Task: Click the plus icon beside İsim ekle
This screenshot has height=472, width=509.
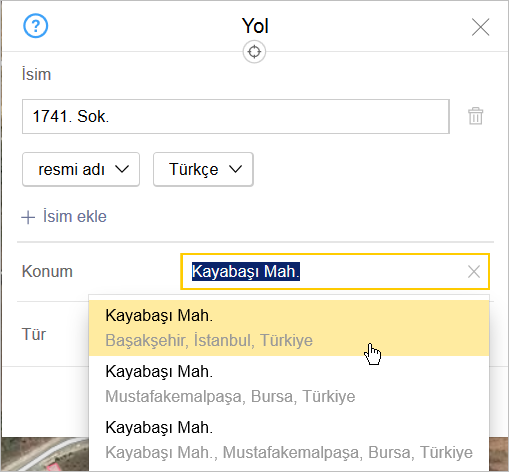Action: (28, 217)
